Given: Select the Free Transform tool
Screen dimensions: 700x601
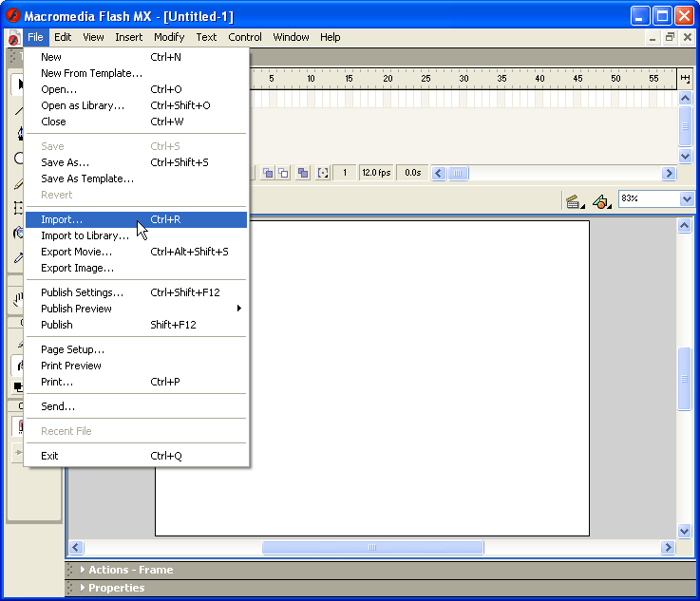Looking at the screenshot, I should (18, 208).
